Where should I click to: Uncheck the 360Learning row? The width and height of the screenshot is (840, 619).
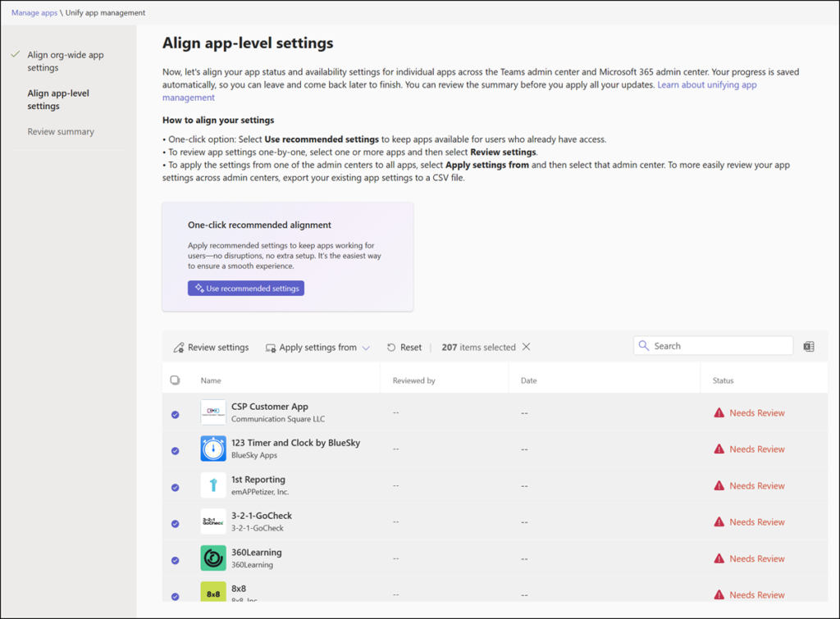tap(176, 560)
